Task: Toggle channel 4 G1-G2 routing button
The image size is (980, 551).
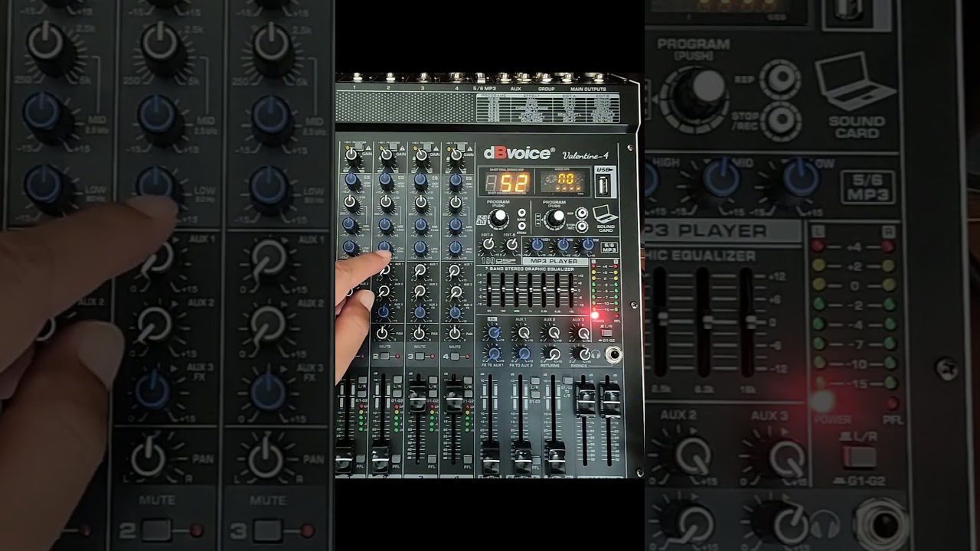Action: pos(468,393)
